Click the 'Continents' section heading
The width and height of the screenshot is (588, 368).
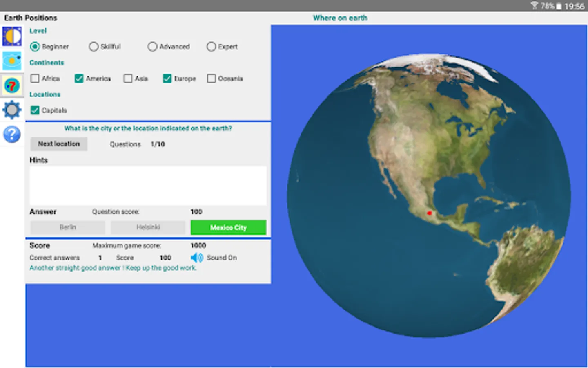click(47, 63)
